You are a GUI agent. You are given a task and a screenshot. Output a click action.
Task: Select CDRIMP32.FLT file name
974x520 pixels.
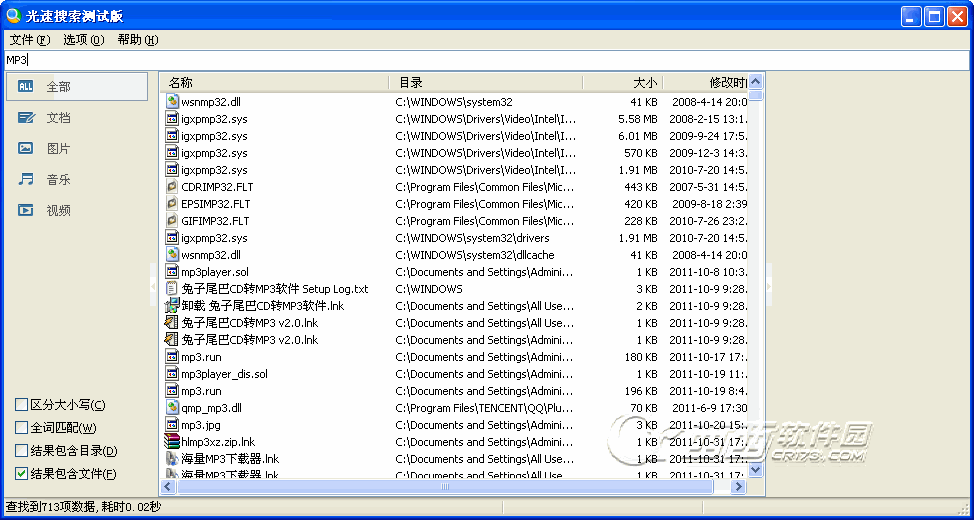[217, 187]
